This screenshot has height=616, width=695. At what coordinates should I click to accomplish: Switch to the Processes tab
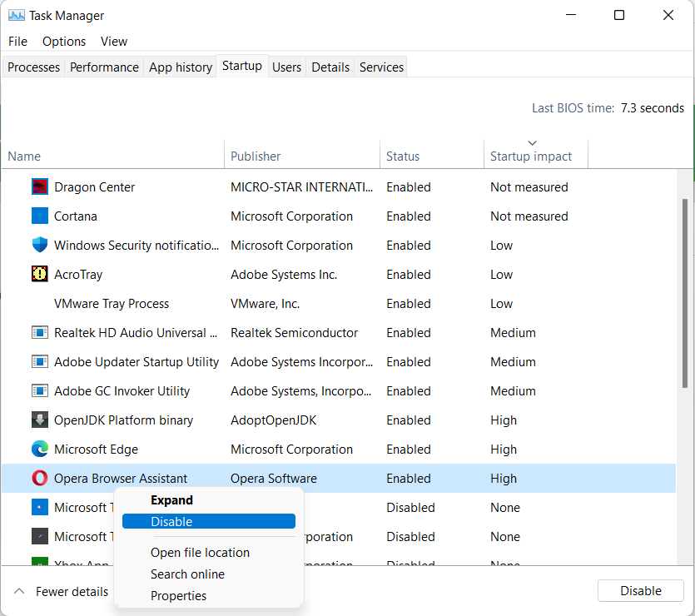click(33, 67)
